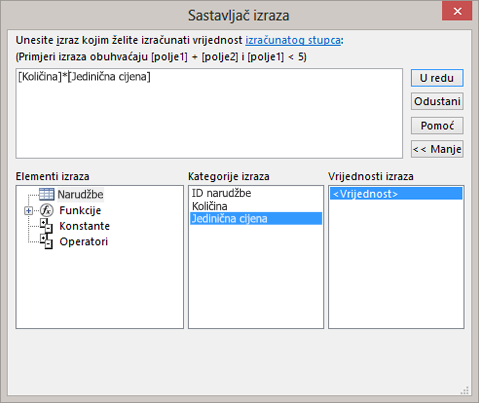Click the Funkcije fx icon
This screenshot has height=403, width=479.
pos(46,210)
